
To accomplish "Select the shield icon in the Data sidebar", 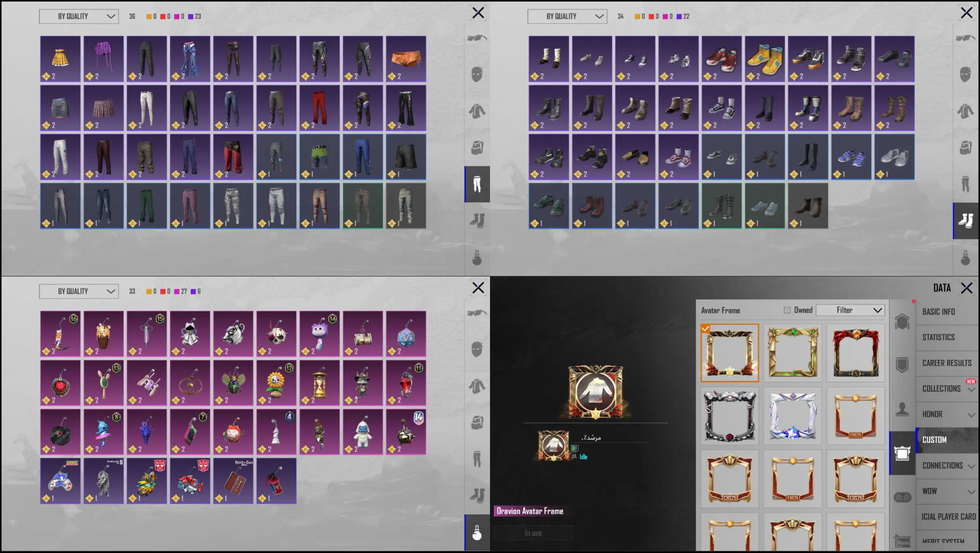I will (x=902, y=365).
